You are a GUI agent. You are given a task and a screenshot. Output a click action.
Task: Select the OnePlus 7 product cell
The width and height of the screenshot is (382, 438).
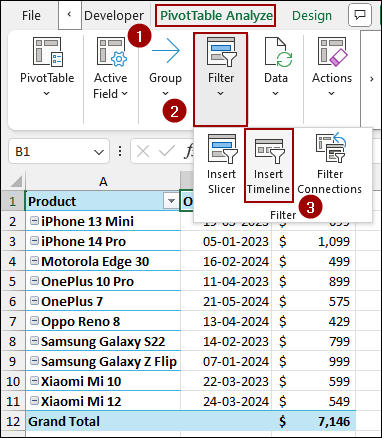pos(103,301)
